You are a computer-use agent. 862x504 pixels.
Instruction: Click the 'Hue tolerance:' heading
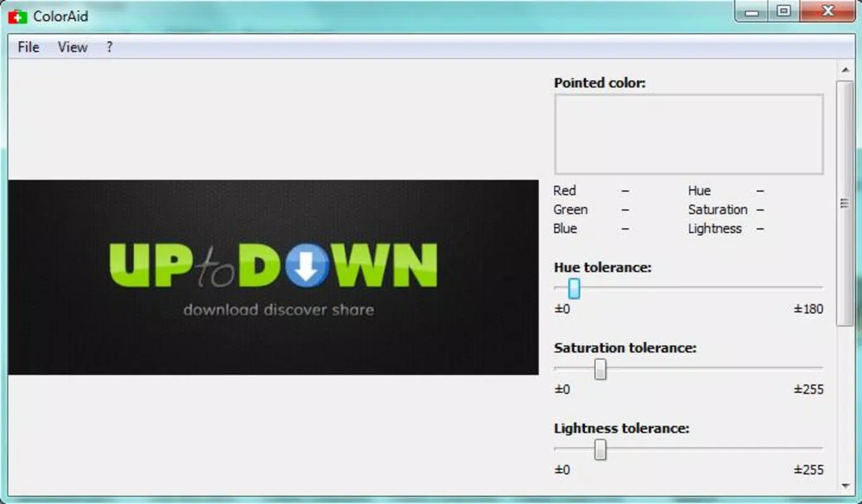tap(602, 267)
